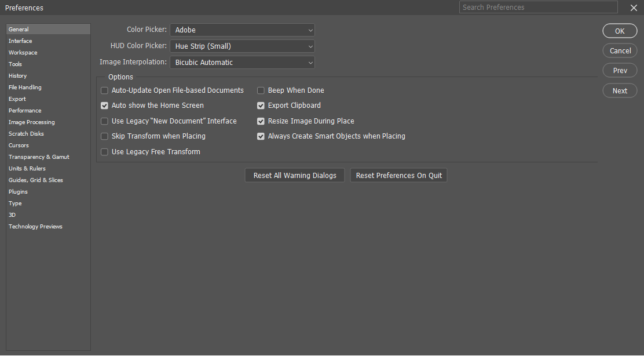Select the Scratch Disks category
Viewport: 644px width, 356px height.
(26, 133)
